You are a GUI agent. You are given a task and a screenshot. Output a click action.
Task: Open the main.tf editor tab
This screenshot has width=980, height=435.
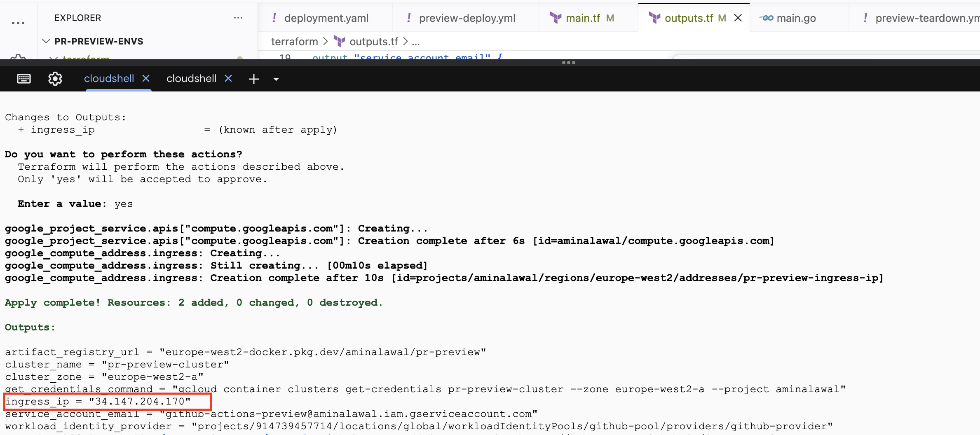588,18
